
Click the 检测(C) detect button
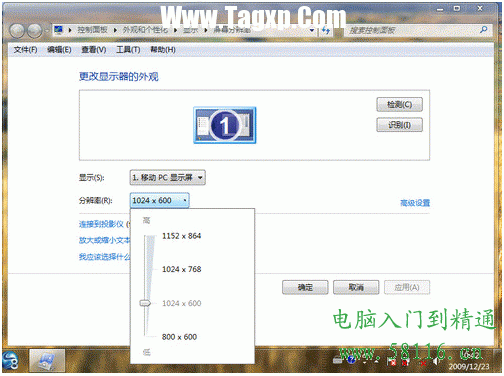coord(399,104)
